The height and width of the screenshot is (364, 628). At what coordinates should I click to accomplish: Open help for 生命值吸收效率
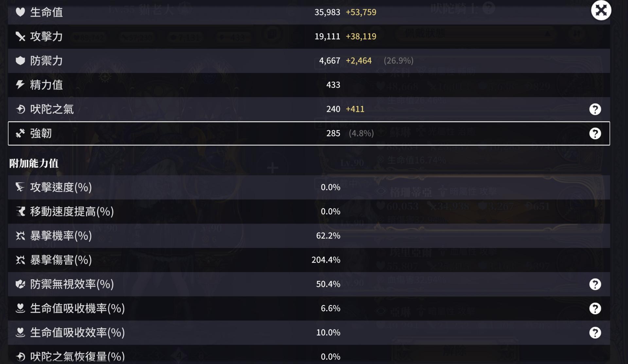[x=595, y=333]
